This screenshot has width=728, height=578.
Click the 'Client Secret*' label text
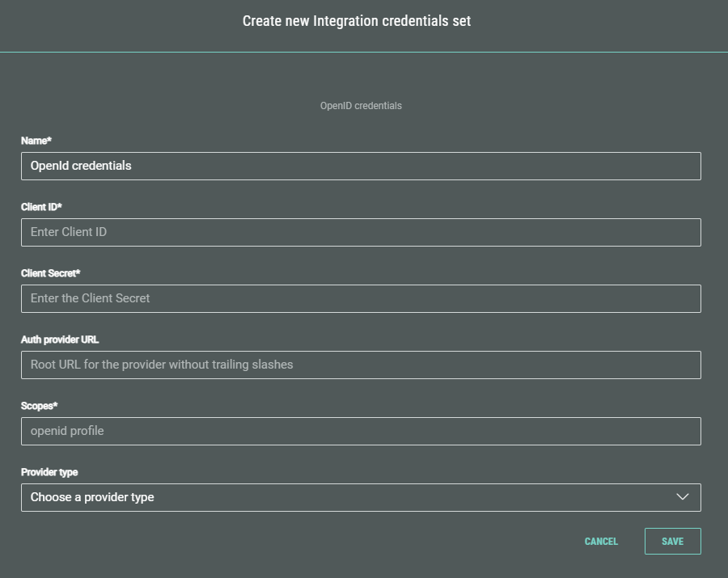[x=50, y=273]
